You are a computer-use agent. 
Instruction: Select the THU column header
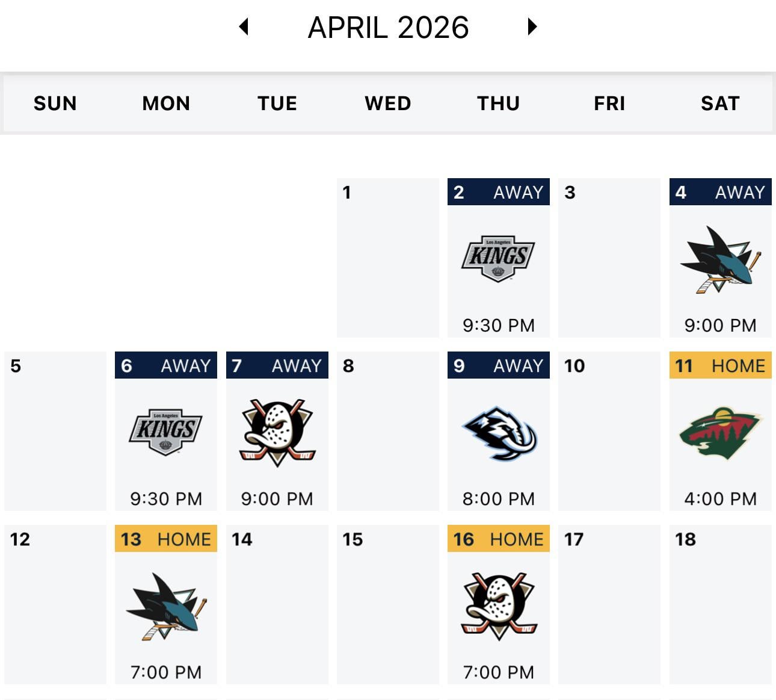[498, 104]
